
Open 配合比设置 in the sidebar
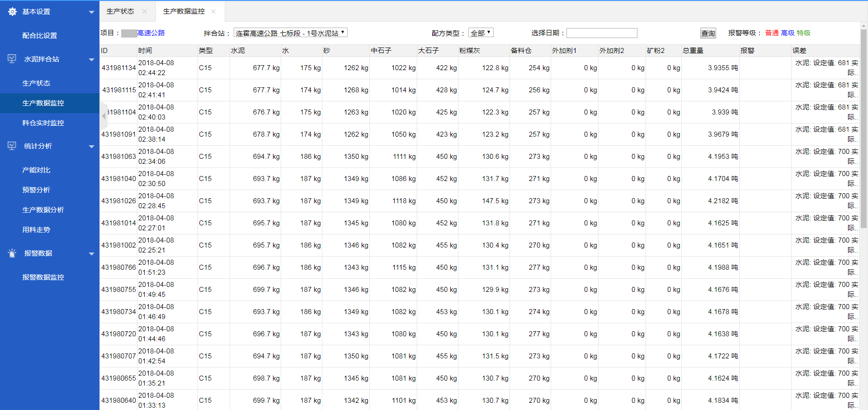pyautogui.click(x=40, y=35)
